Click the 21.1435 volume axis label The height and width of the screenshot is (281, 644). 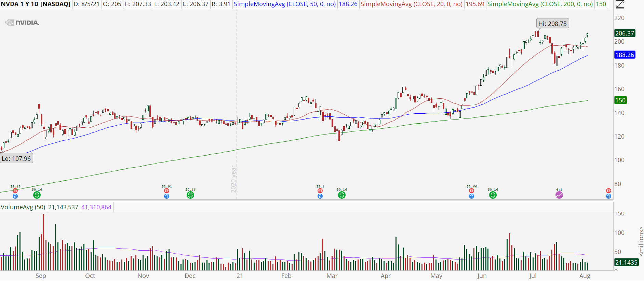[626, 262]
